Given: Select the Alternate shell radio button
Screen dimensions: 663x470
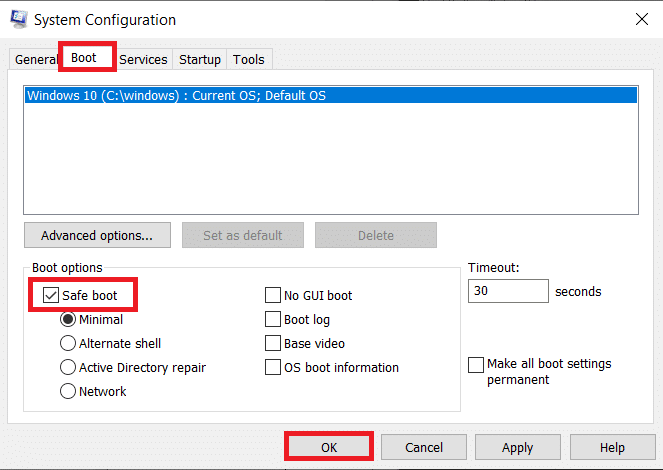Looking at the screenshot, I should (68, 344).
